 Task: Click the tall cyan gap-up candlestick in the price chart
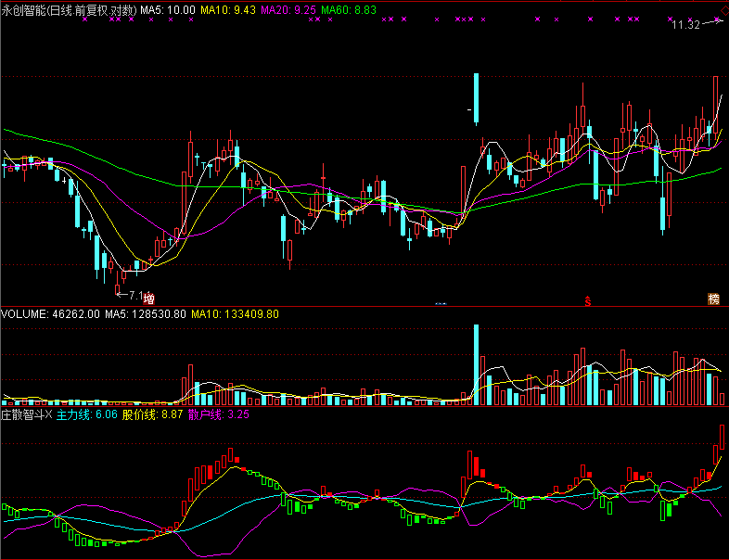[476, 97]
